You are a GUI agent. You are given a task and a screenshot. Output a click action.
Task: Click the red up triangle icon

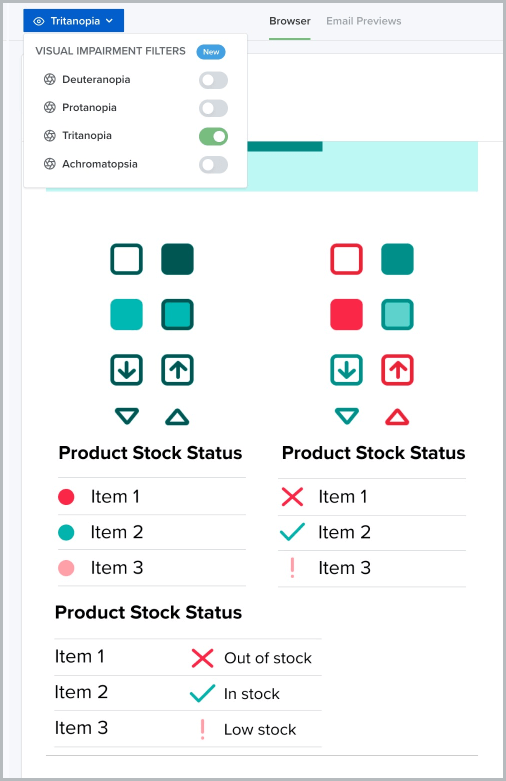point(397,417)
